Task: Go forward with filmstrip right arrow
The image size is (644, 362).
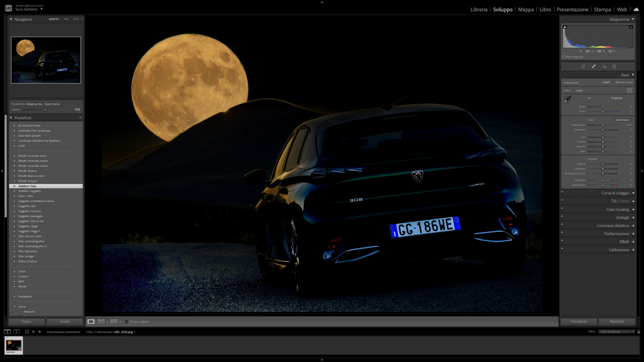Action: coord(40,332)
